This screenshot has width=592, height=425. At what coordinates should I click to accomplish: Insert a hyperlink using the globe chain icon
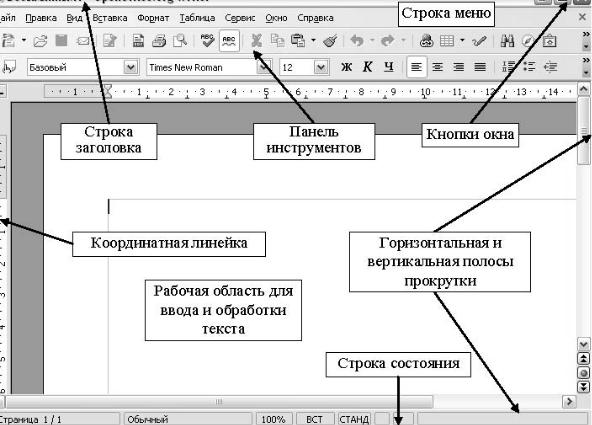(426, 41)
